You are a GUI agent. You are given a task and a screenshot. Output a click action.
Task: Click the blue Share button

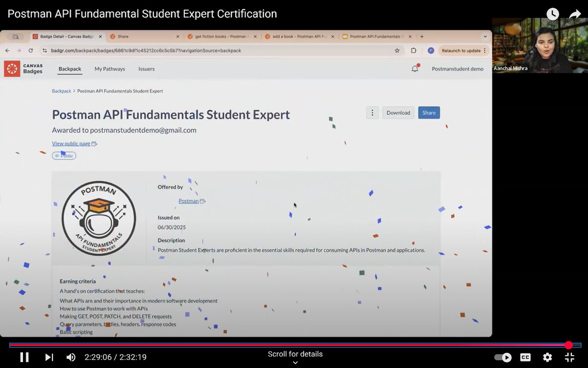coord(429,113)
